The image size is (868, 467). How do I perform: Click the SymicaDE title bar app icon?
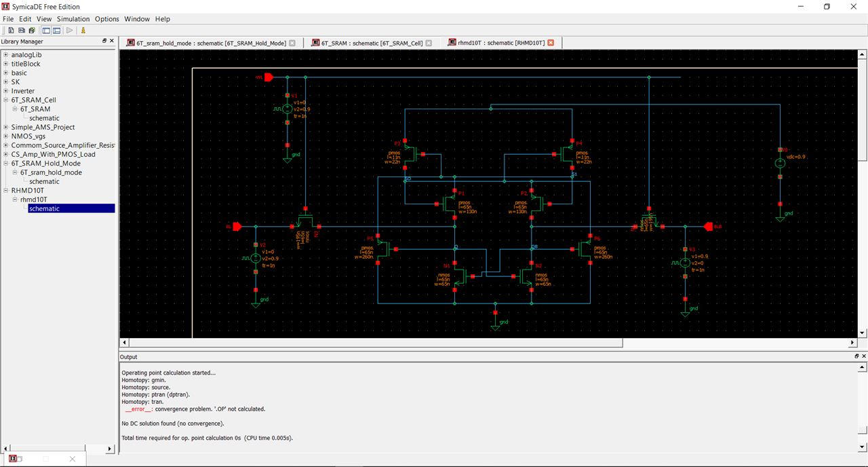(5, 6)
